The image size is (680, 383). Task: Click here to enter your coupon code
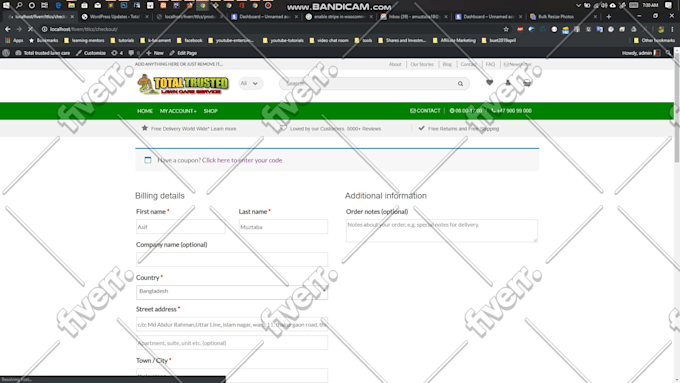coord(242,160)
